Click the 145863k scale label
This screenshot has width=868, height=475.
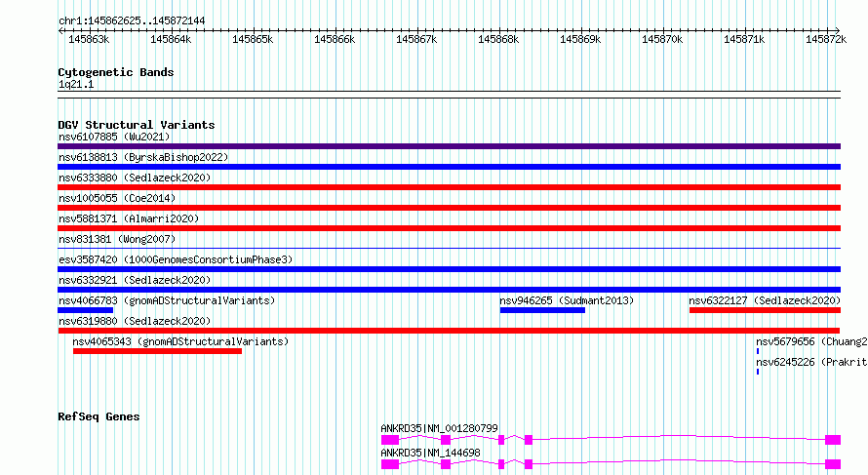click(89, 40)
